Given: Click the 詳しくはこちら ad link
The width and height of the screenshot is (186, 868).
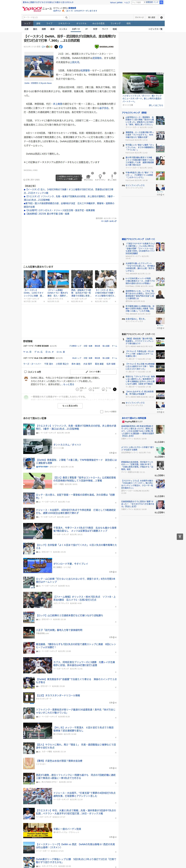Looking at the screenshot, I should click(156, 105).
